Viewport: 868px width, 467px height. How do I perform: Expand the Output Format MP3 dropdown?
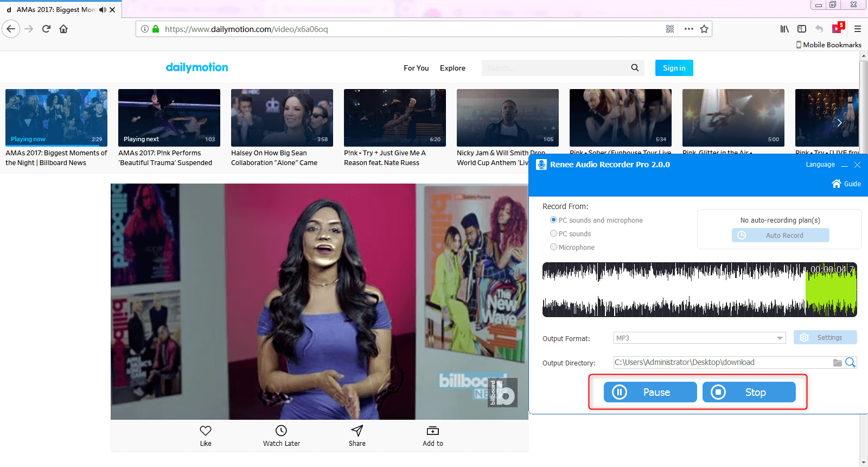tap(780, 338)
